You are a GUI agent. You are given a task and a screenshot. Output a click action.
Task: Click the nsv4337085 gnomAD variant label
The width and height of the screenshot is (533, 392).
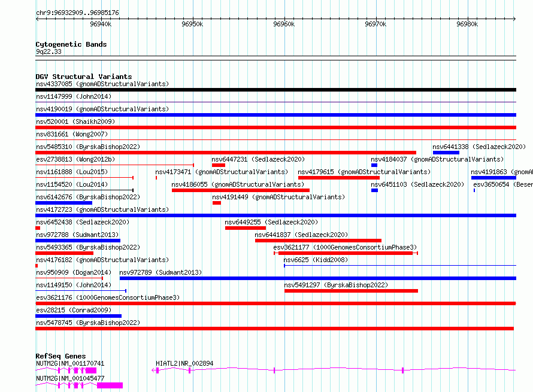pos(102,84)
